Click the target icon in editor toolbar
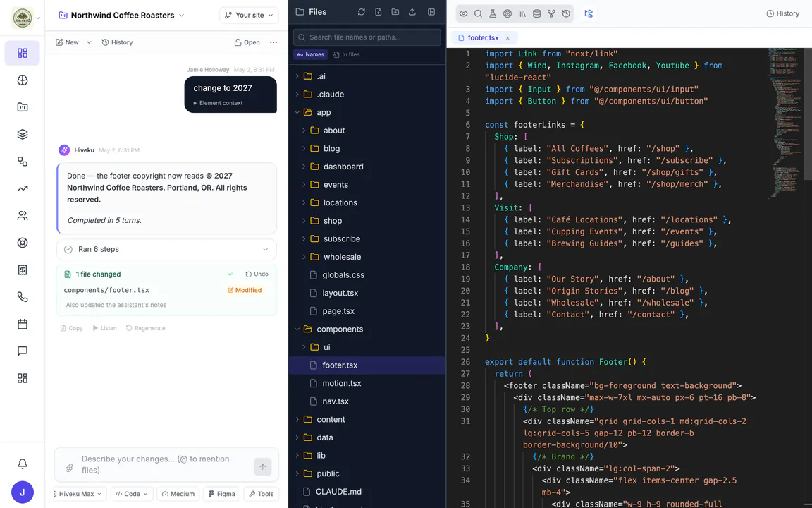This screenshot has width=812, height=508. [508, 13]
